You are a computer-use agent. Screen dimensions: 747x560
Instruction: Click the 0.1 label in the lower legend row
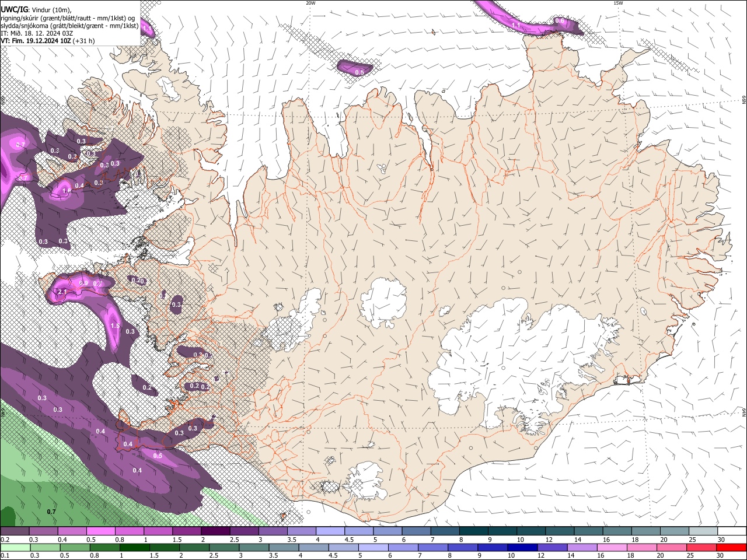(5, 556)
